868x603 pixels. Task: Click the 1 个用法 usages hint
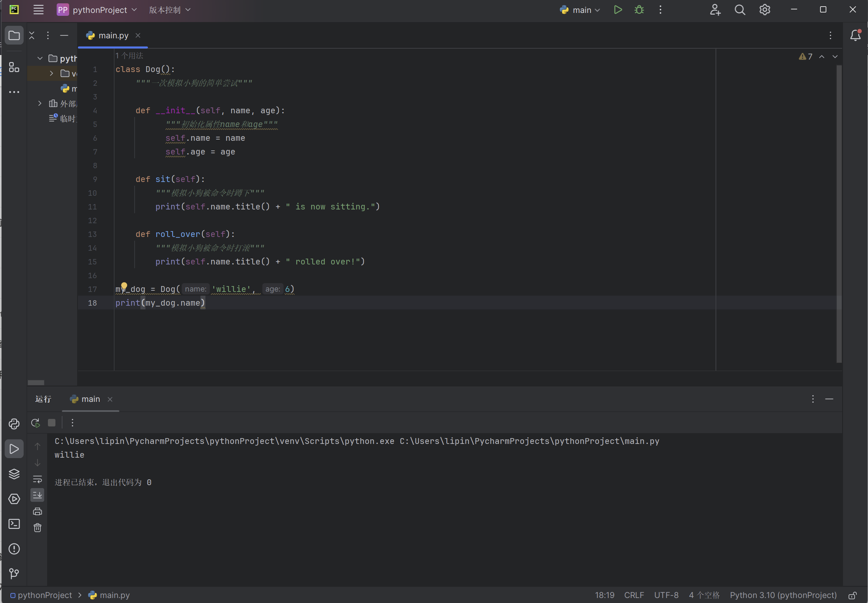coord(129,55)
